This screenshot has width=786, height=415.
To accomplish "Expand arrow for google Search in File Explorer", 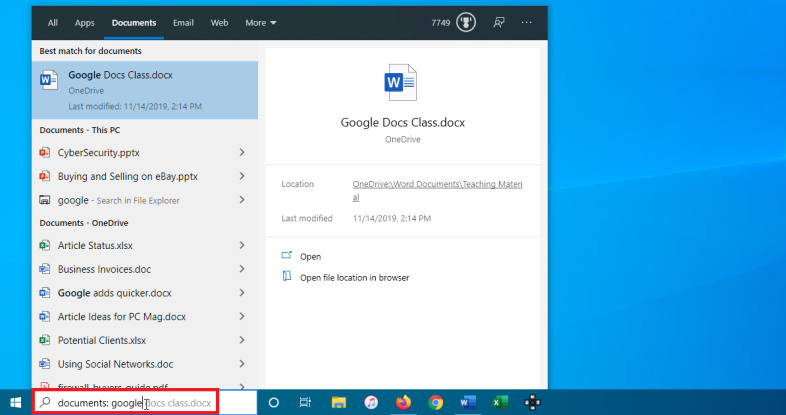I will pyautogui.click(x=242, y=200).
